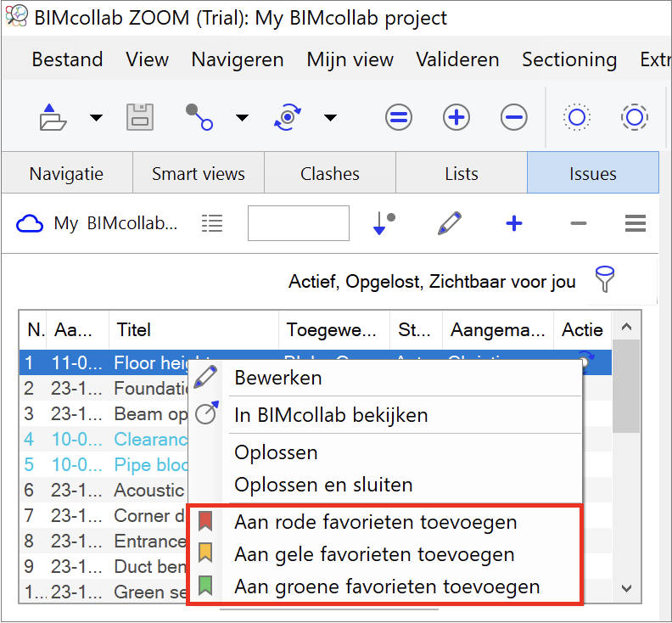Viewport: 672px width, 623px height.
Task: Click the connect nodes toolbar icon
Action: 199,117
